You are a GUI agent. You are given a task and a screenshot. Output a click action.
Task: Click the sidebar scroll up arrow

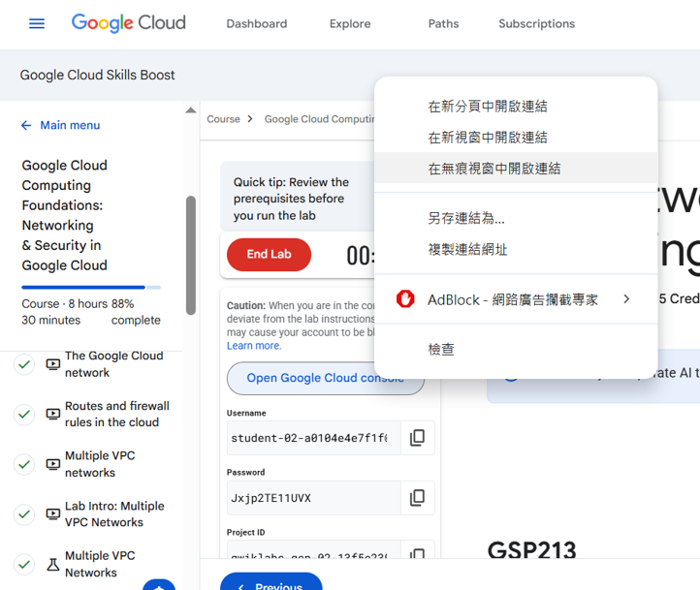point(191,110)
